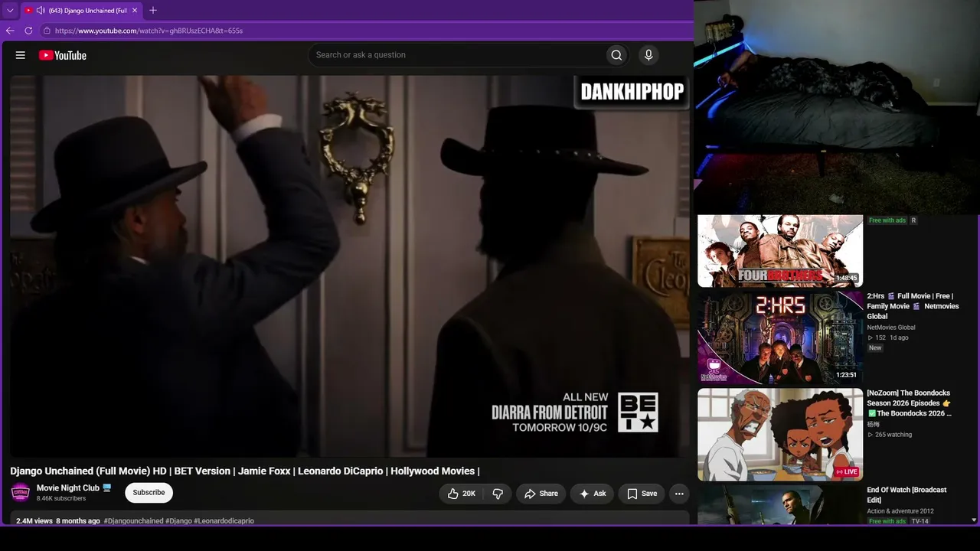Screen dimensions: 980x551
Task: Click the video player to pause playback
Action: [x=350, y=266]
